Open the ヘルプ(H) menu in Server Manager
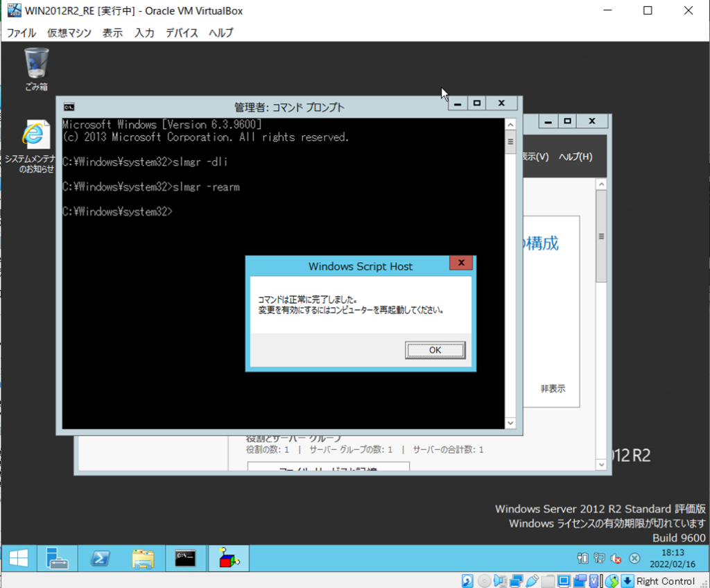Screen dimensions: 710x588 [x=575, y=157]
